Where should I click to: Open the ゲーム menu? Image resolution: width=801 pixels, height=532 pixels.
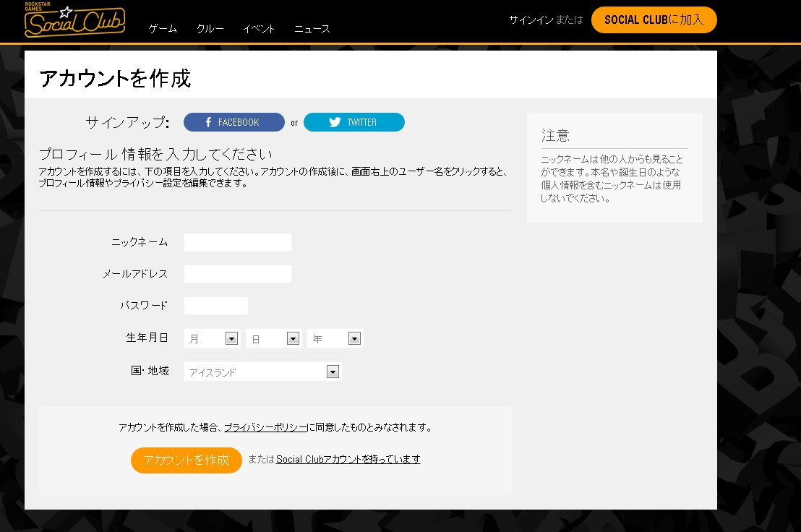pos(163,29)
